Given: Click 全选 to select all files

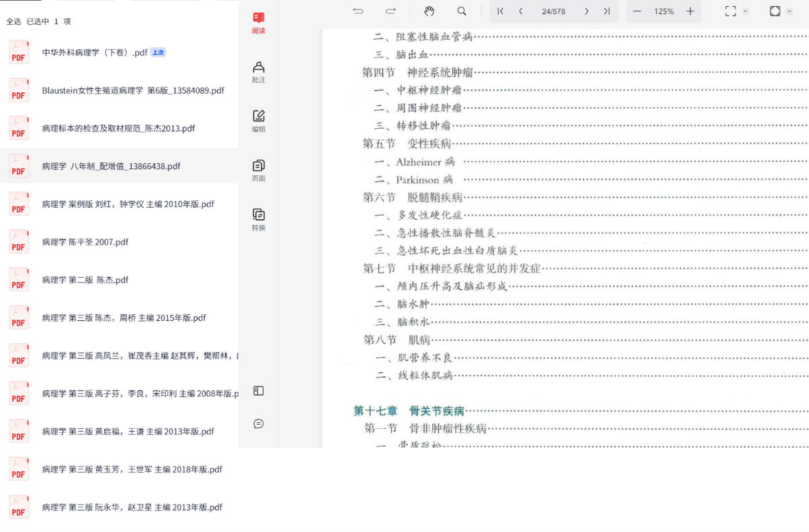Looking at the screenshot, I should point(13,22).
